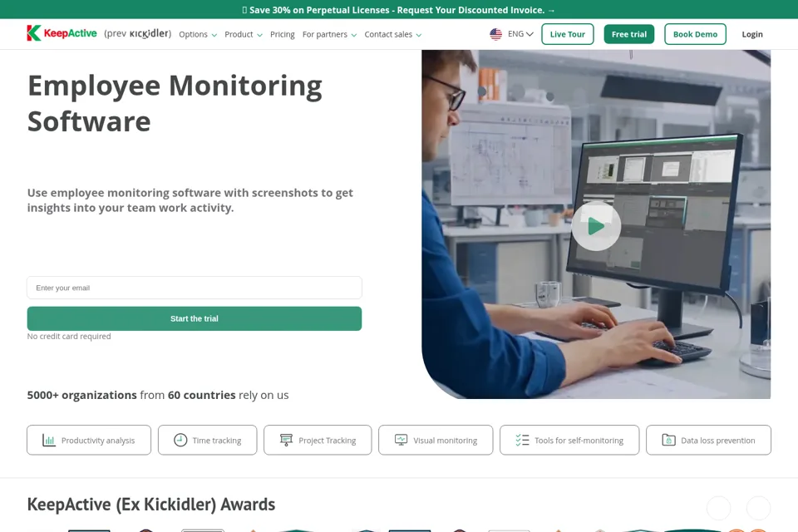Open the Time tracking feature
Viewport: 798px width, 532px height.
pyautogui.click(x=208, y=440)
